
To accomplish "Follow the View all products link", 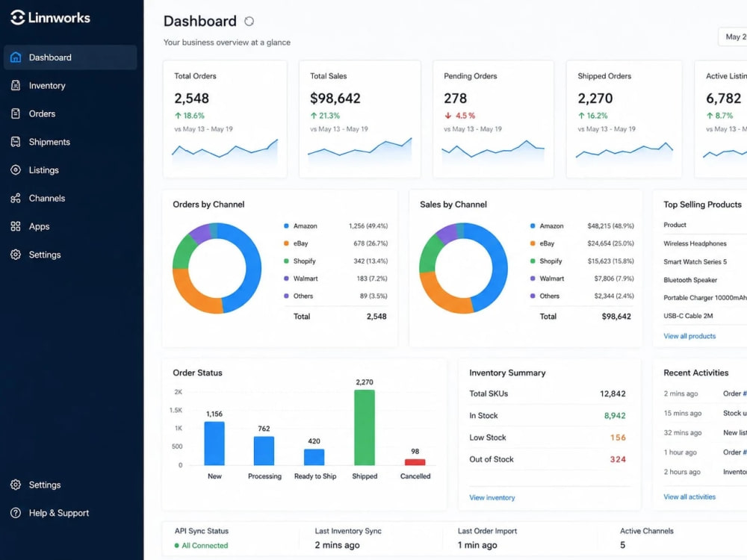I will click(x=689, y=336).
